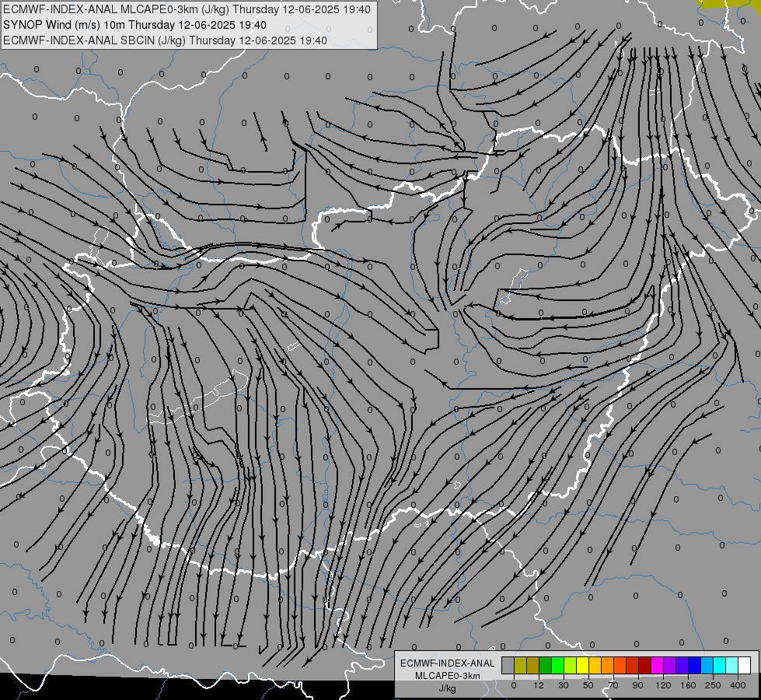Click the 12 value on legend scale

pyautogui.click(x=539, y=685)
